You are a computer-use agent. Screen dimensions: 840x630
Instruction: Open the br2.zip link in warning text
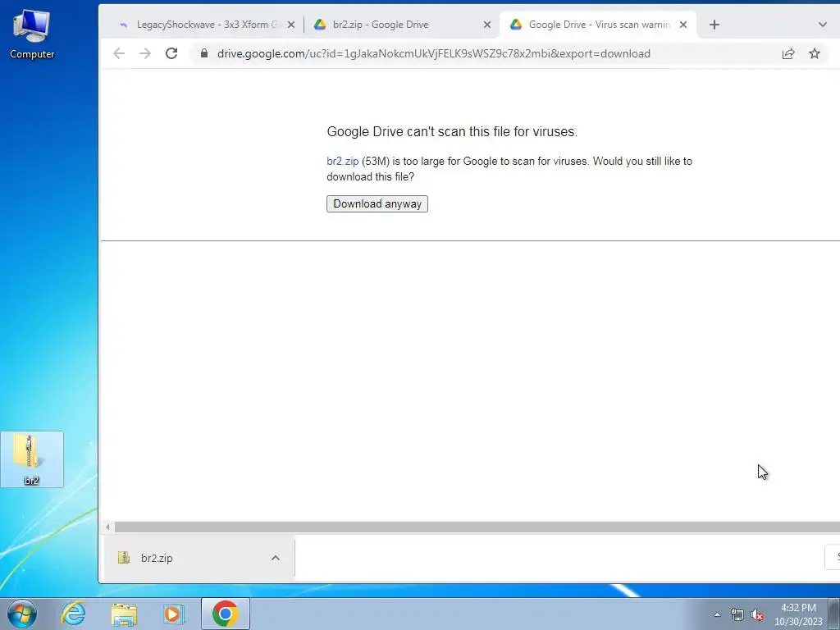point(342,162)
